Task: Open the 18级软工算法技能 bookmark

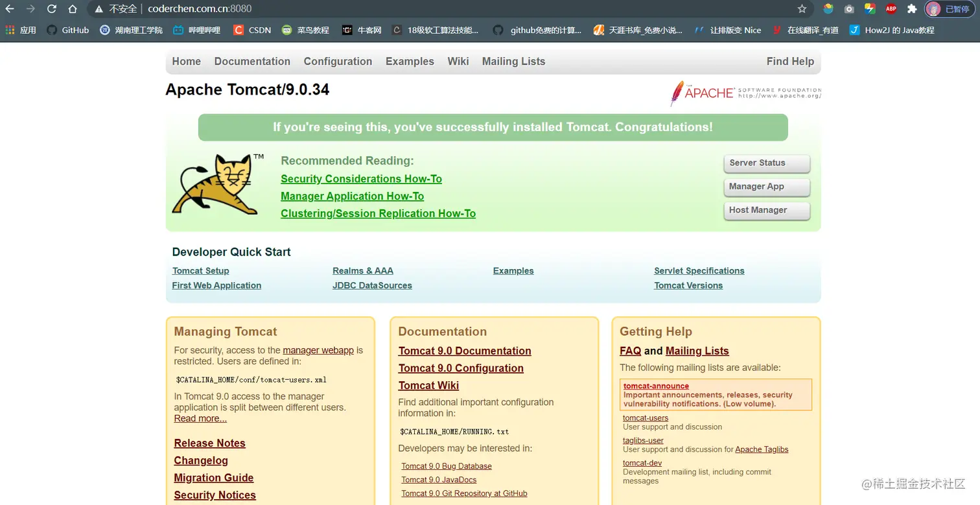Action: 436,30
